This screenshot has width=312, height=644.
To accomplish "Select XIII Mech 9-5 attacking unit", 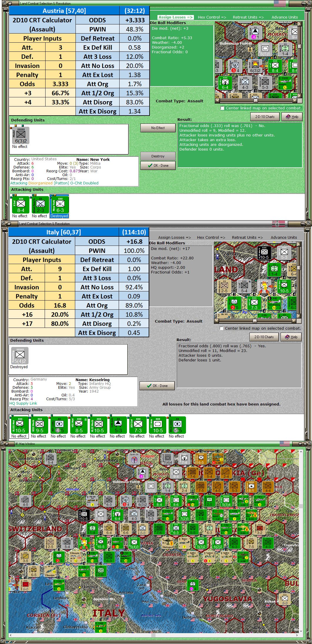I will (39, 425).
